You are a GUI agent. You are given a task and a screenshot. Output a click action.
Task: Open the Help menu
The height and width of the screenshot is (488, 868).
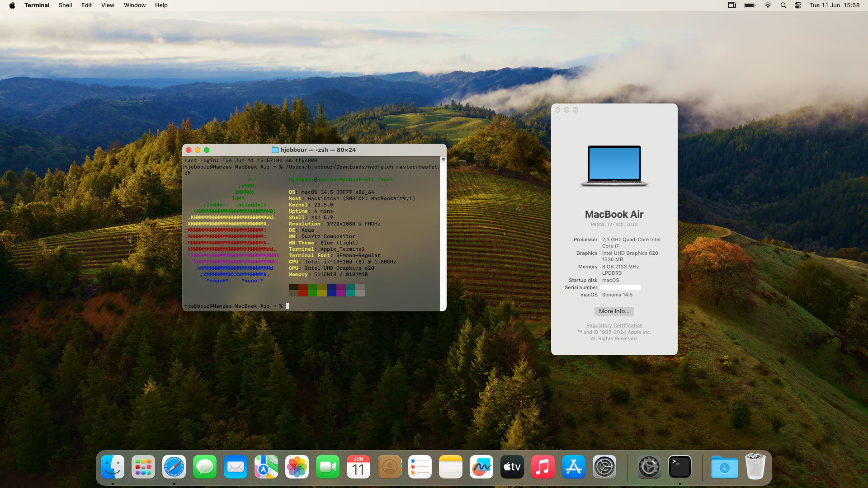pyautogui.click(x=161, y=5)
